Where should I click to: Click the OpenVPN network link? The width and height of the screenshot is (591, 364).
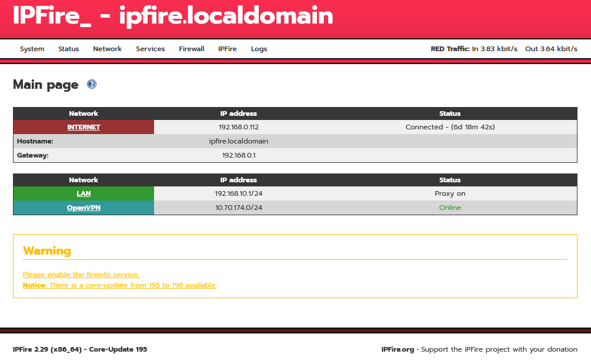(x=84, y=208)
